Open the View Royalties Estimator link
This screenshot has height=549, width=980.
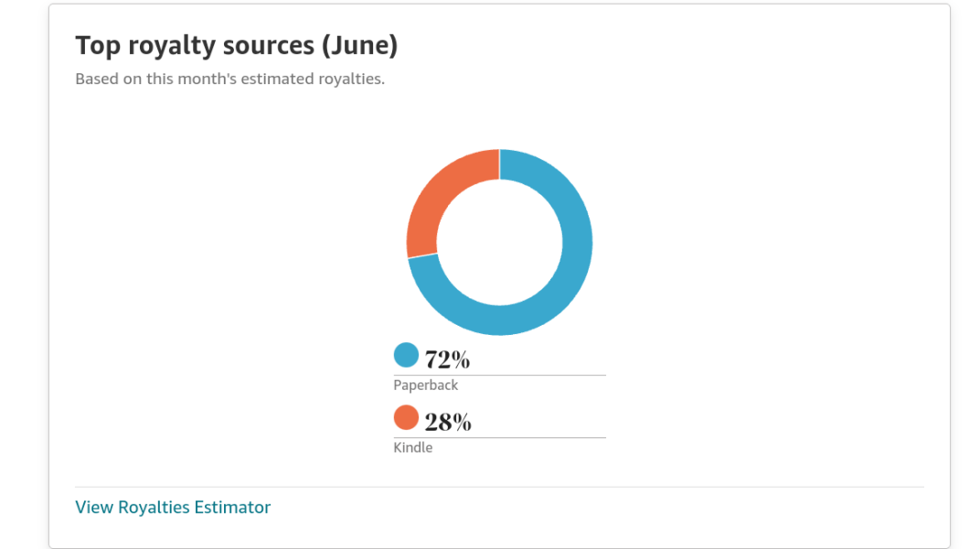click(x=173, y=507)
